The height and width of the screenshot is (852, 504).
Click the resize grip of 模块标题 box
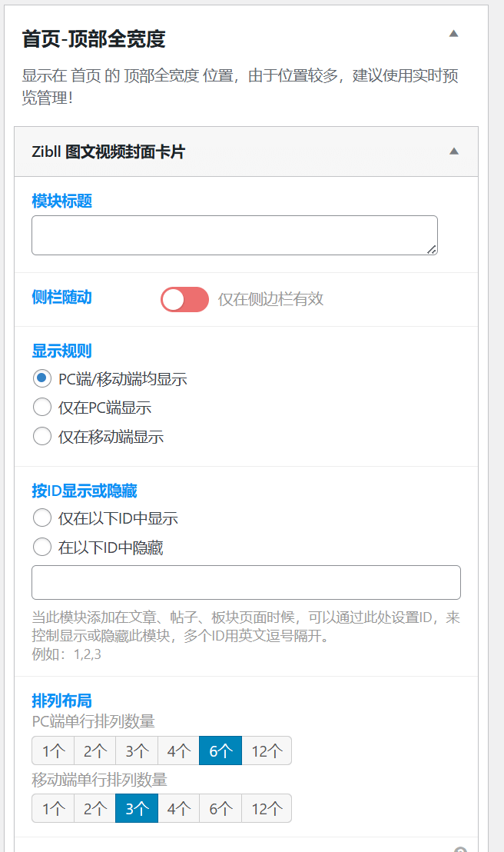432,249
